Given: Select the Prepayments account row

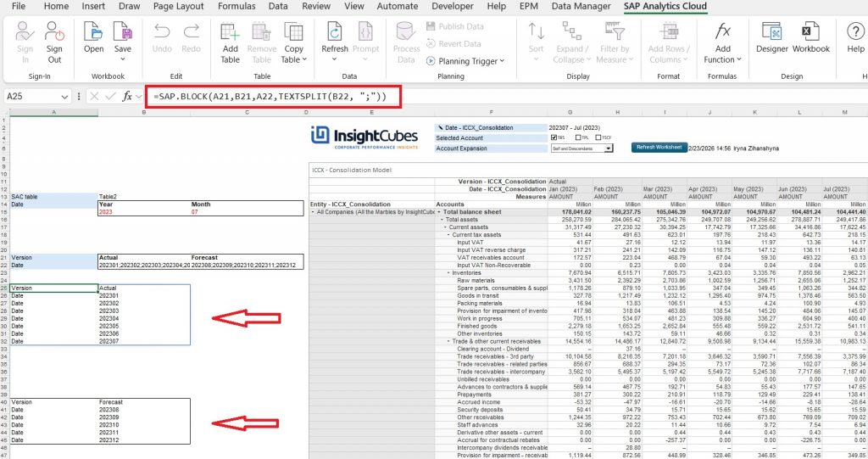Looking at the screenshot, I should (491, 395).
